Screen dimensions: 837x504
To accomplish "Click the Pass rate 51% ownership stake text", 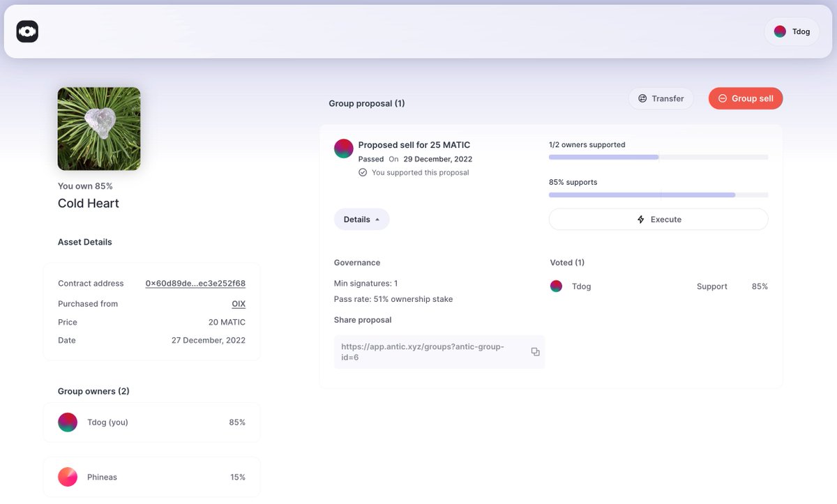I will click(393, 299).
